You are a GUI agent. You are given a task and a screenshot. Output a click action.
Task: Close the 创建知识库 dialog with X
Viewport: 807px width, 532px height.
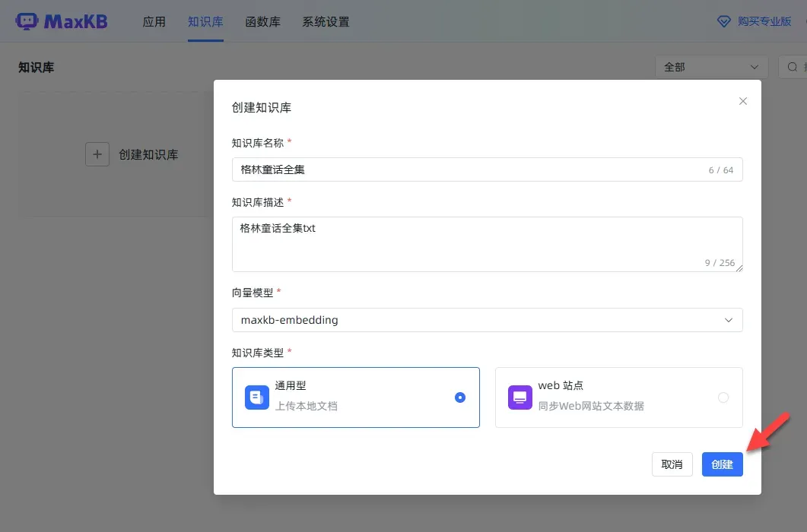click(742, 101)
